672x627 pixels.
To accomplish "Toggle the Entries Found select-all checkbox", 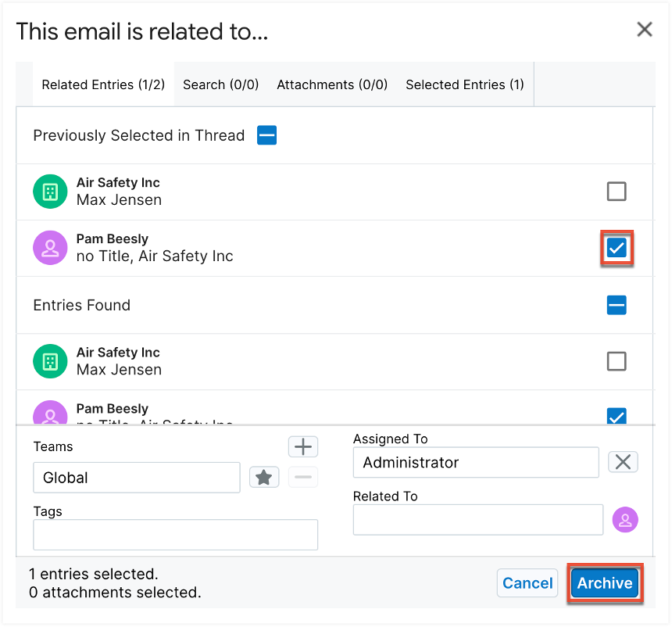I will (617, 305).
